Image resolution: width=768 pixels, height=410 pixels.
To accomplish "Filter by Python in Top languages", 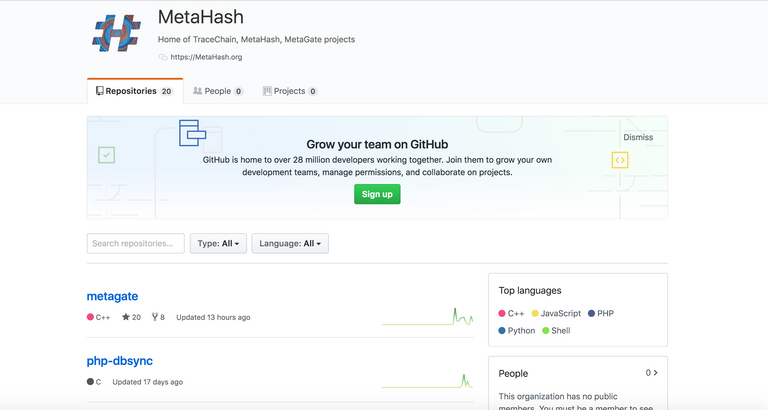I will pyautogui.click(x=517, y=331).
